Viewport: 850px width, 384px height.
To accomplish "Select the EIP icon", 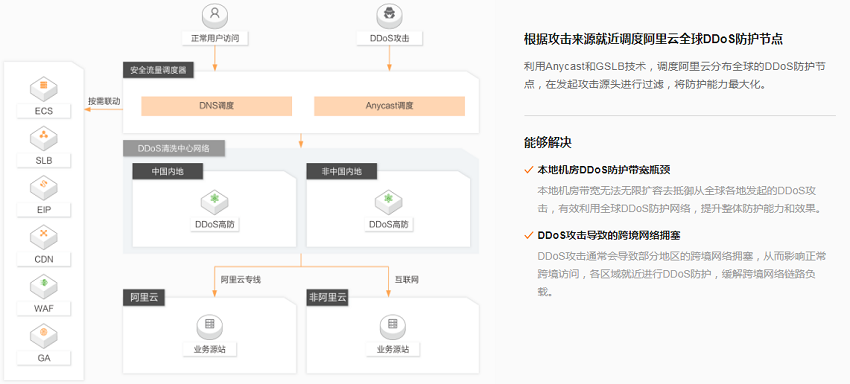I will (44, 187).
